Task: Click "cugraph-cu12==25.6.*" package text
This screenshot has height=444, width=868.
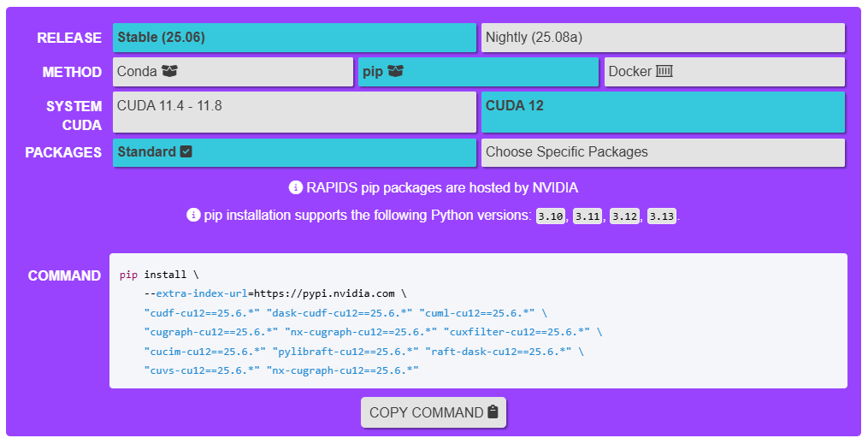Action: [211, 332]
